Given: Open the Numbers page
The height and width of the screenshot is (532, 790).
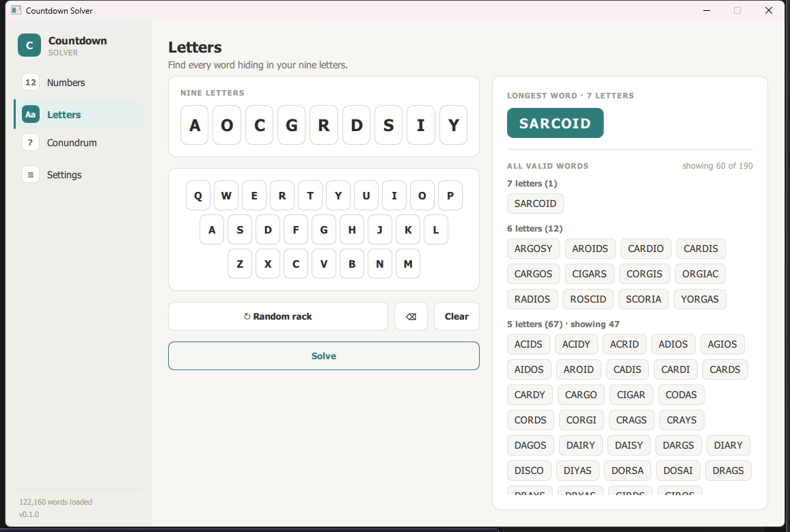Looking at the screenshot, I should [79, 82].
